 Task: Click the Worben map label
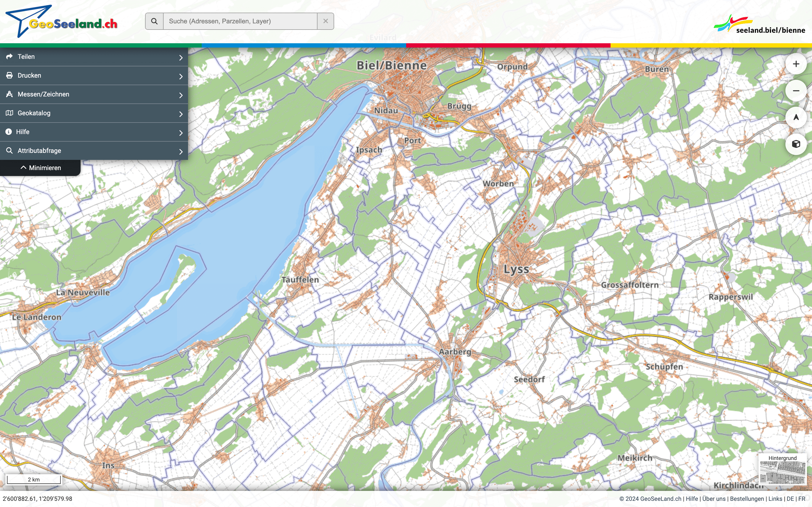click(x=498, y=184)
